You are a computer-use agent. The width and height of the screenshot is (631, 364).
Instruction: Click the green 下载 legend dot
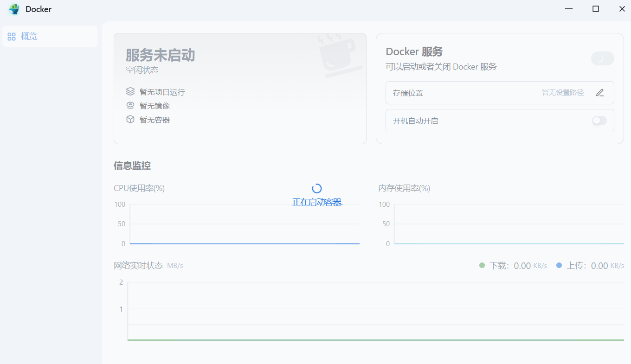[482, 265]
